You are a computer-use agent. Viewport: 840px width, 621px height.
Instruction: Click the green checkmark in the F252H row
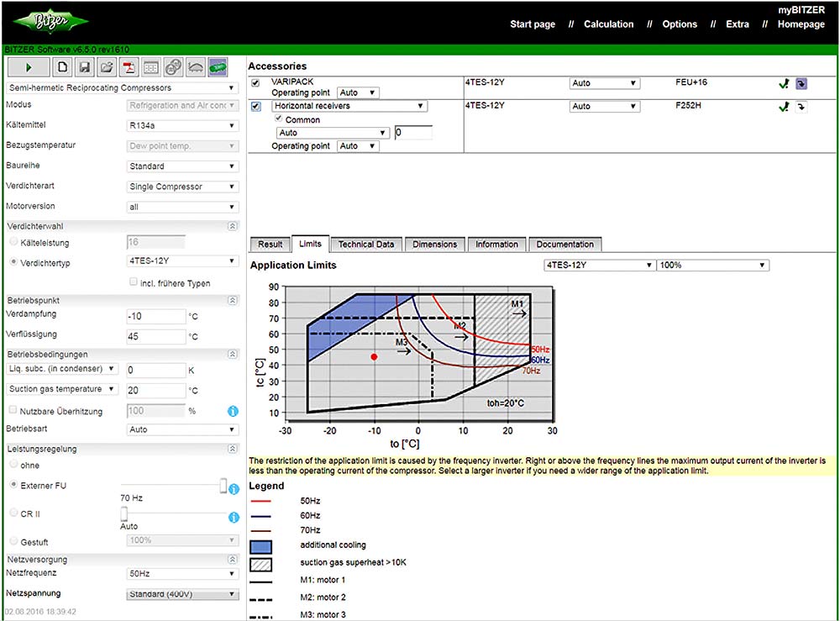(x=784, y=107)
